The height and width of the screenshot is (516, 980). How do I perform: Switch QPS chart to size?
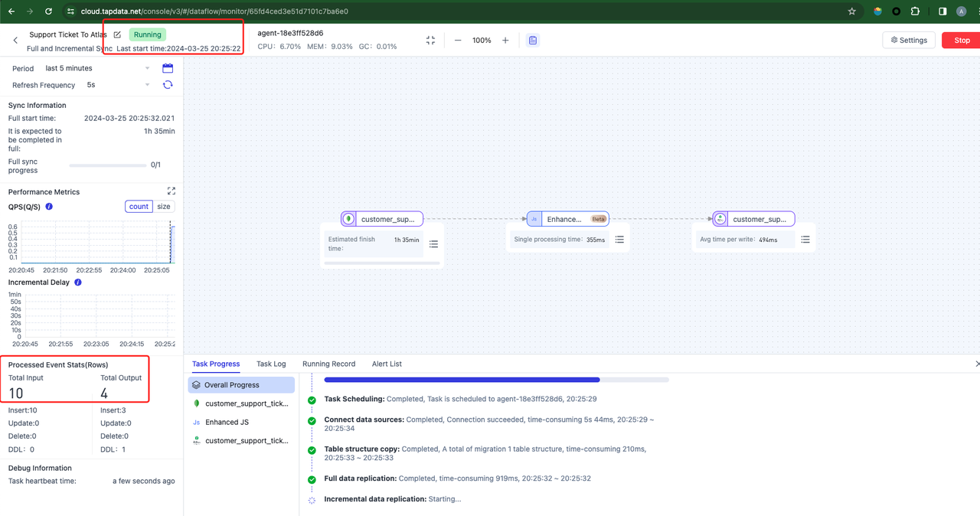click(x=164, y=207)
